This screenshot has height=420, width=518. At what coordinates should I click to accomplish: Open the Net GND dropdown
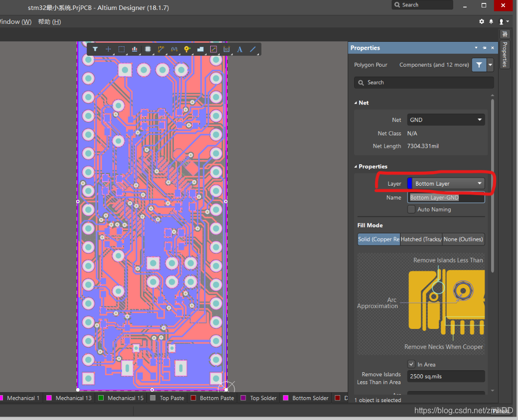[446, 120]
